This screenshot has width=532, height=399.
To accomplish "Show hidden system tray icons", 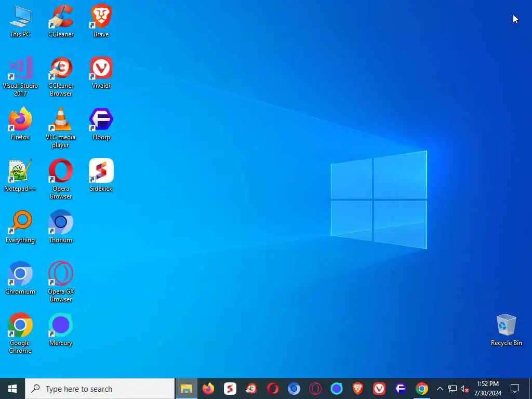I will (x=440, y=389).
